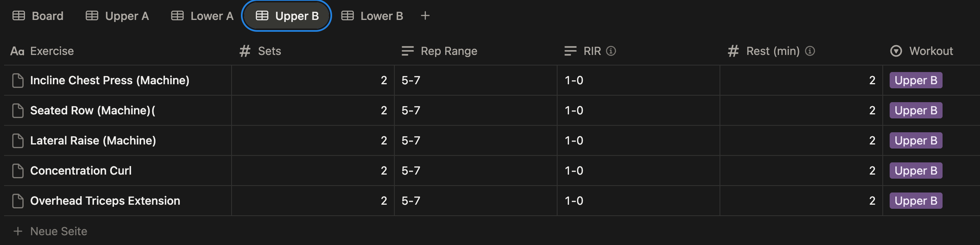Add a new page with Neue Seite
This screenshot has height=245, width=980.
(59, 231)
